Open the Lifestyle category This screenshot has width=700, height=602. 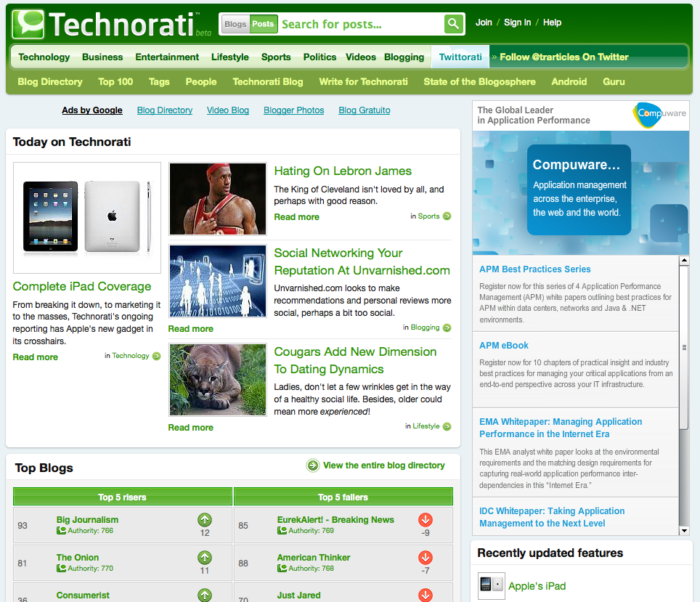(230, 57)
